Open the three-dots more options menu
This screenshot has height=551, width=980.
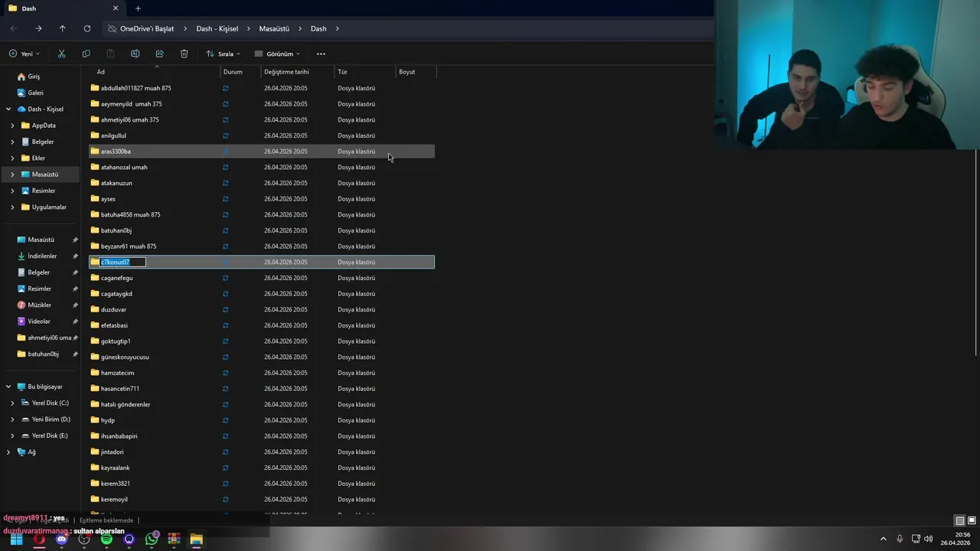point(321,54)
